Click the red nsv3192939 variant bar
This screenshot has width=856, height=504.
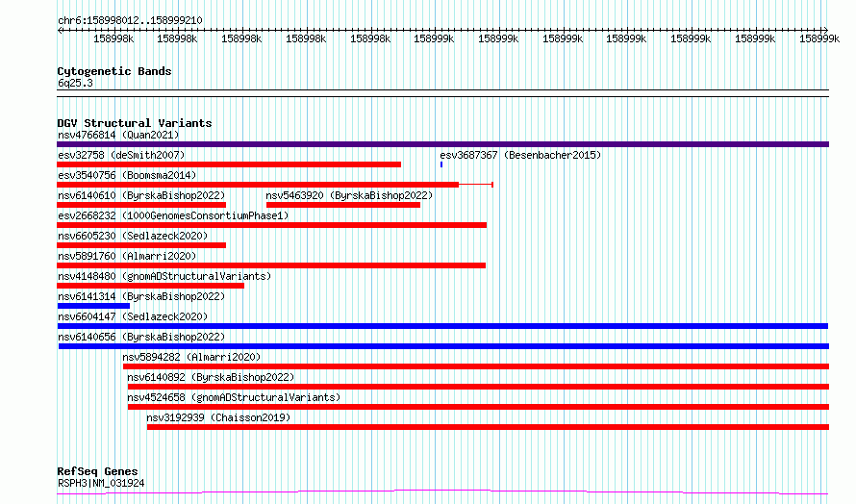(488, 427)
